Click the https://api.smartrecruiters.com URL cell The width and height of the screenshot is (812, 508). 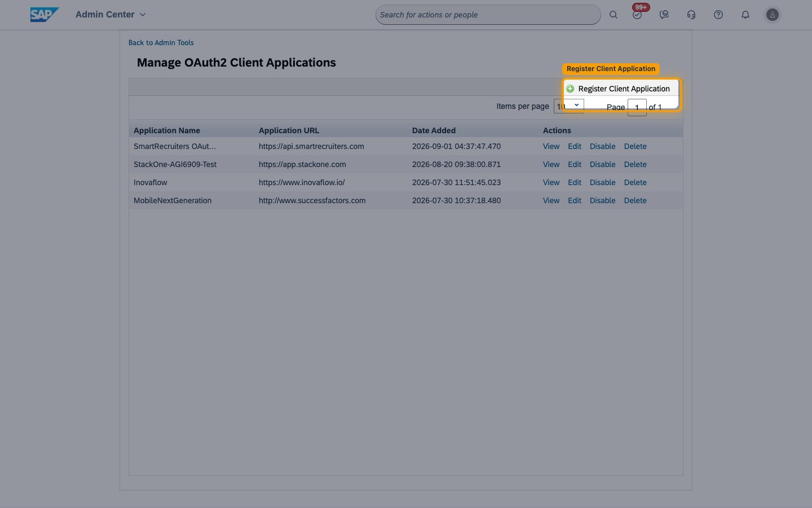pyautogui.click(x=311, y=146)
